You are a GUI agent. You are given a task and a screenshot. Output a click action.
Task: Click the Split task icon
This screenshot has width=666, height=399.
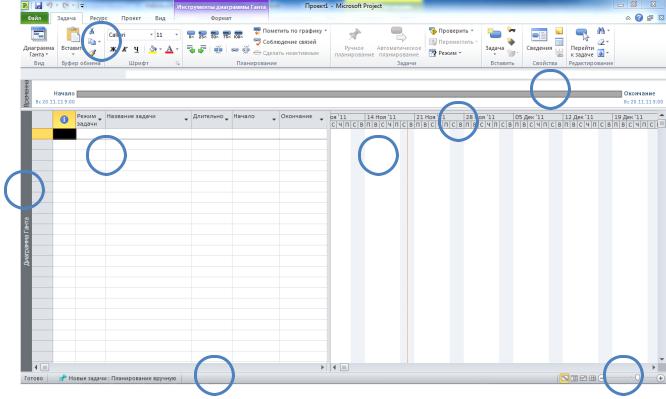pos(218,50)
